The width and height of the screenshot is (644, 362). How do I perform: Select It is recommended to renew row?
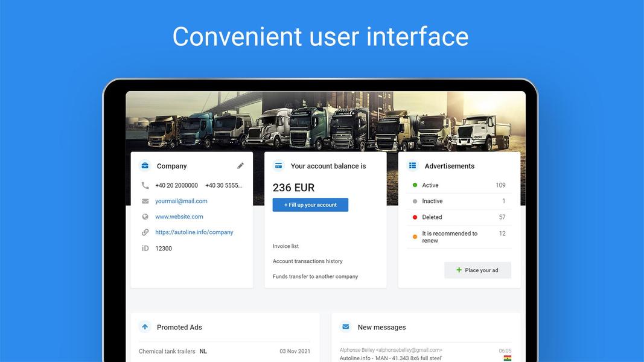[459, 237]
